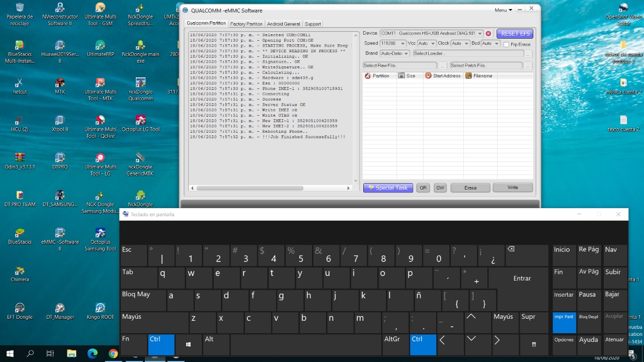Select Octoplus Samsung Tool desktop icon
The image size is (644, 362).
coord(100,239)
